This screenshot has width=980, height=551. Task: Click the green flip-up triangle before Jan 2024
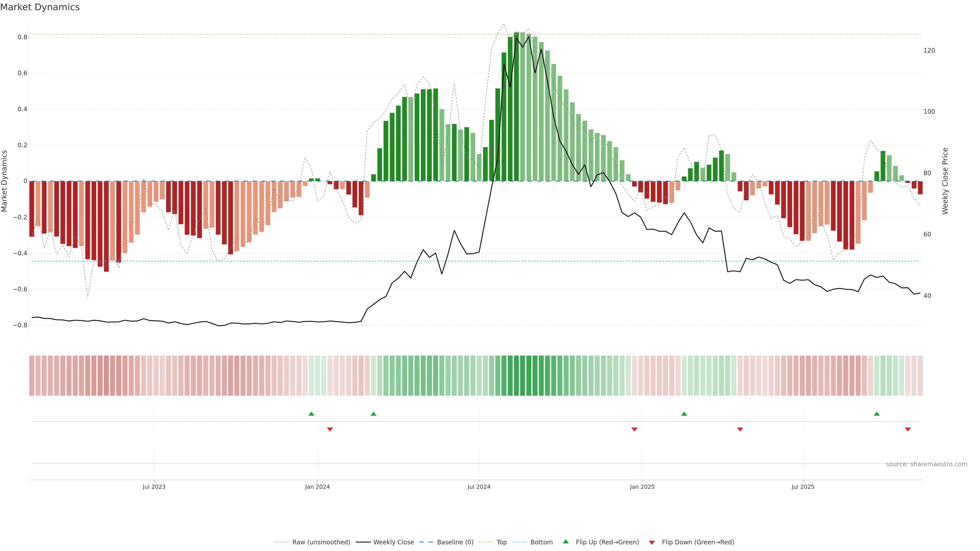[311, 414]
